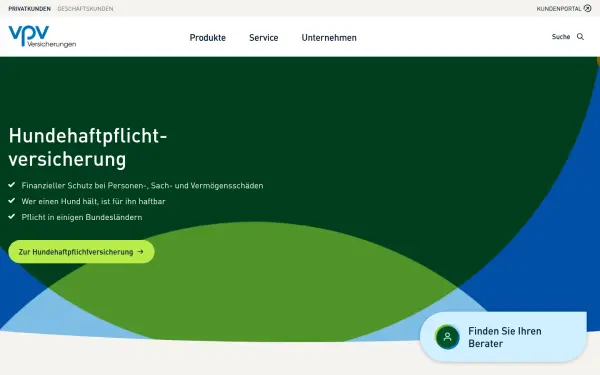Click the advisor person icon
Screen dimensions: 600x375
(x=447, y=337)
